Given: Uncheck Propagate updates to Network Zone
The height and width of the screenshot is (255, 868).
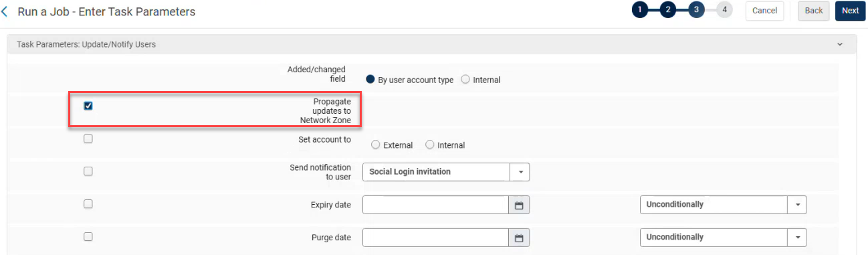Looking at the screenshot, I should point(88,106).
